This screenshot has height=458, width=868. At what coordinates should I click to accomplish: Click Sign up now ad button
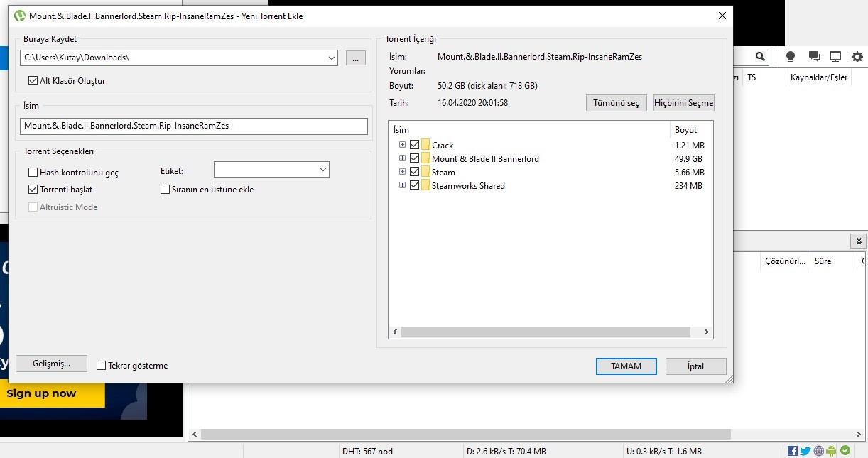point(52,393)
